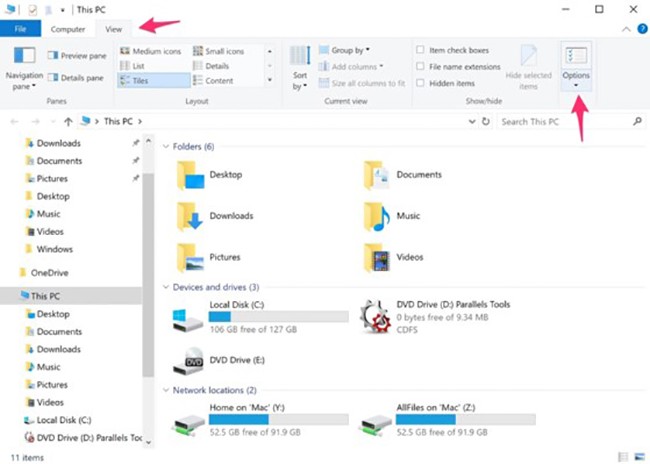Select the Tiles layout
650x464 pixels.
(153, 80)
